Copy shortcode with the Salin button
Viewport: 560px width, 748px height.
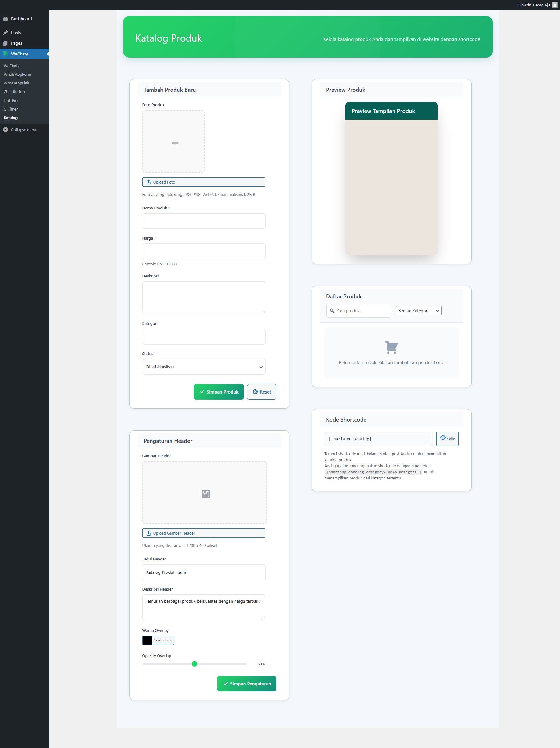pyautogui.click(x=447, y=439)
